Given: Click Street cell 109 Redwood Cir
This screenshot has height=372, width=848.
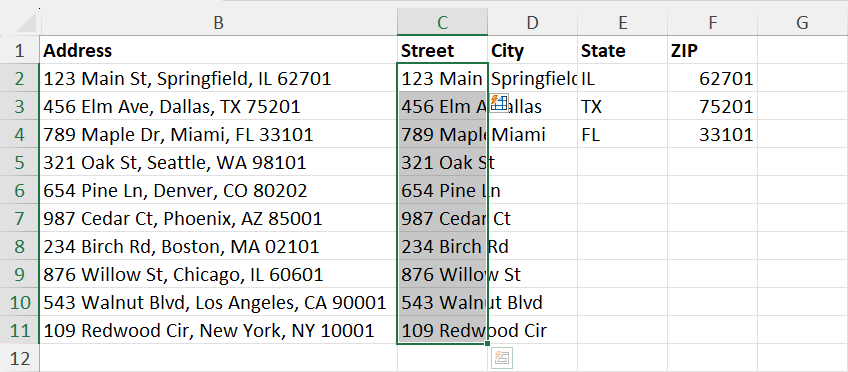Looking at the screenshot, I should coord(442,330).
